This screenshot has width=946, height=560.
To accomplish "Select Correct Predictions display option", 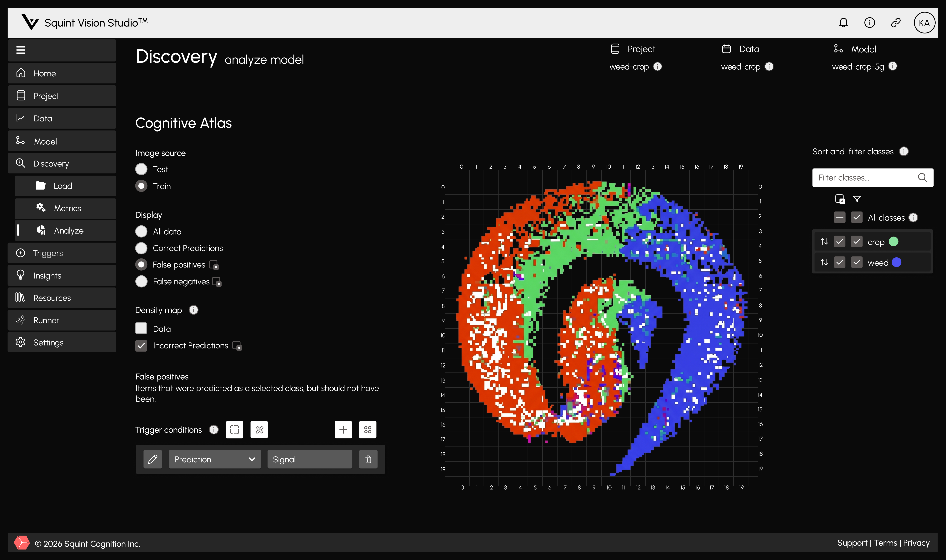I will pos(141,248).
